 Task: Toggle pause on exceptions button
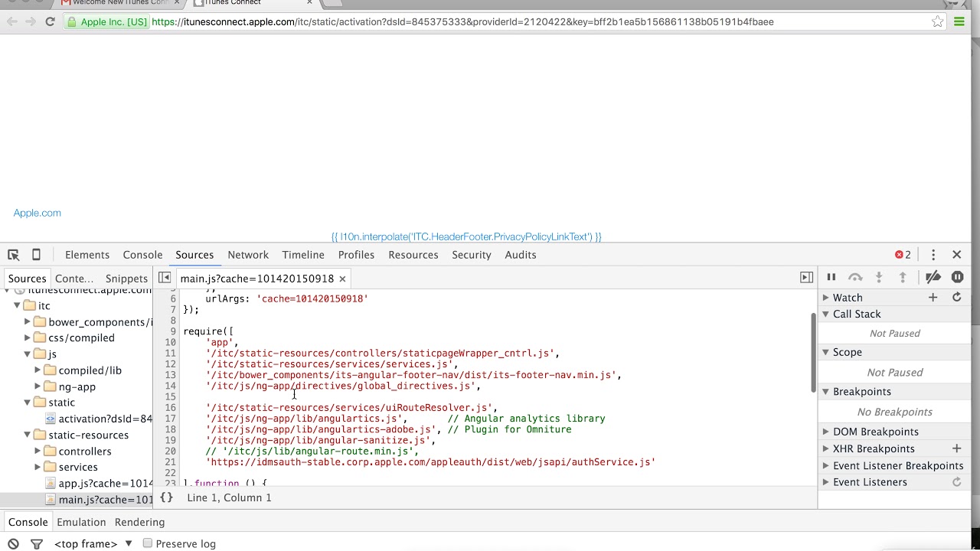(x=957, y=277)
